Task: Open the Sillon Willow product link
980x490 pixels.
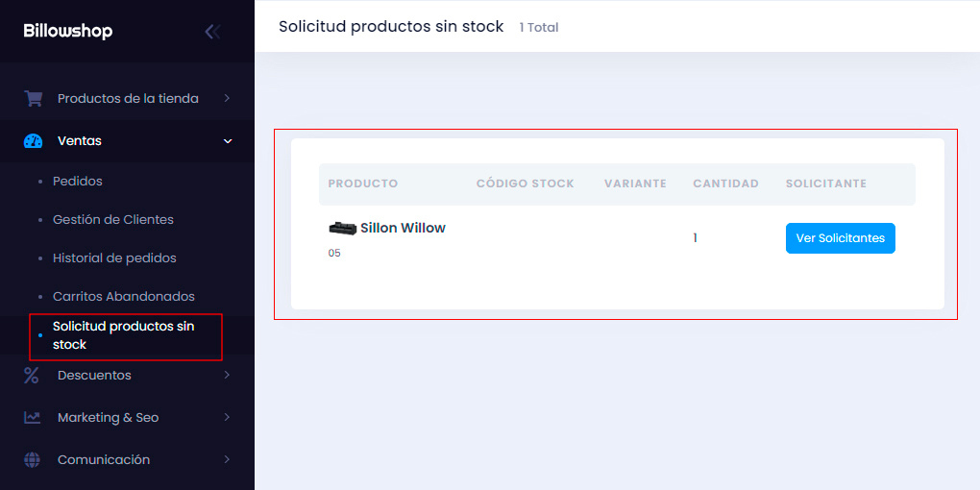Action: tap(404, 228)
